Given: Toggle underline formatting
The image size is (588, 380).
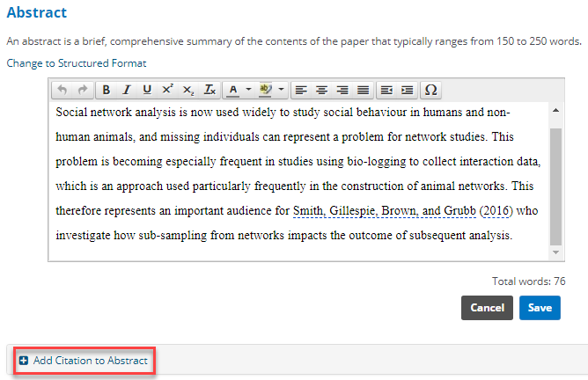Looking at the screenshot, I should (147, 90).
